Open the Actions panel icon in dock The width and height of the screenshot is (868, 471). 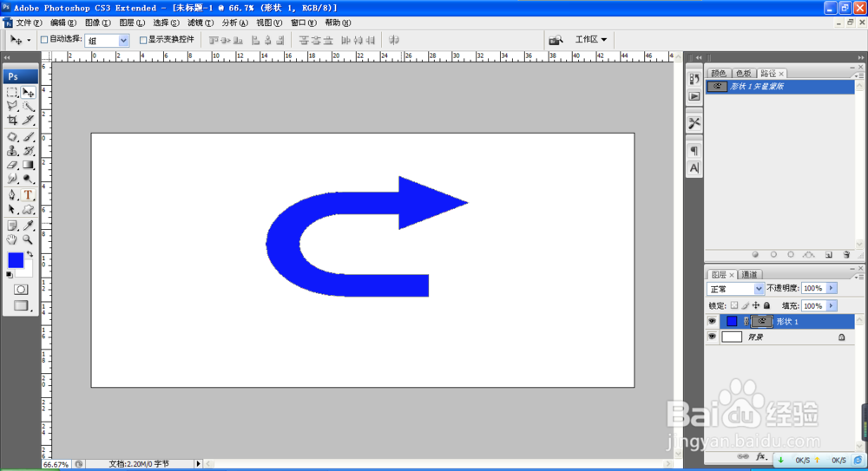coord(694,96)
